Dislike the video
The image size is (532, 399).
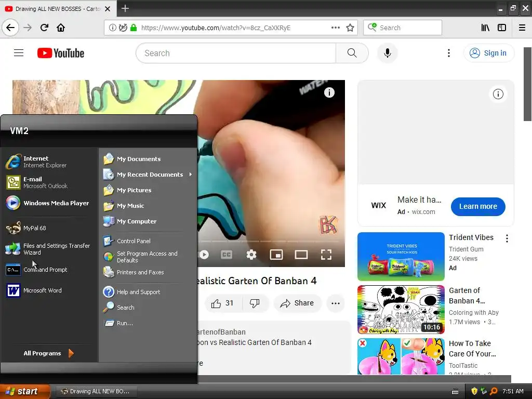tap(255, 303)
